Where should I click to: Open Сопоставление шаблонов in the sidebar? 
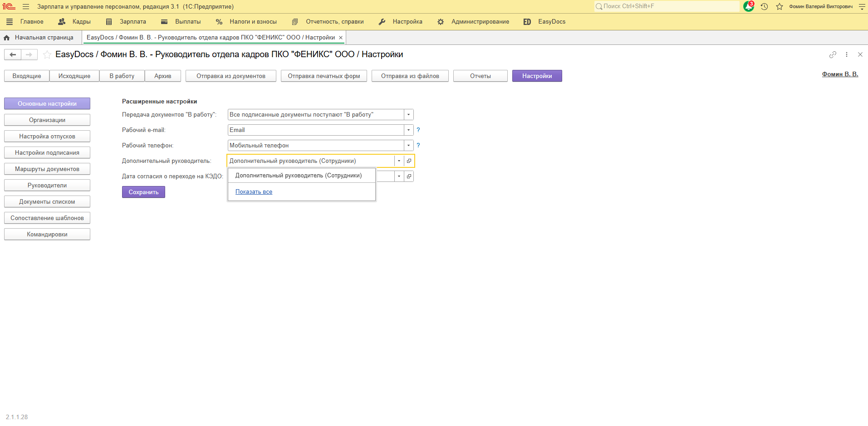point(47,218)
